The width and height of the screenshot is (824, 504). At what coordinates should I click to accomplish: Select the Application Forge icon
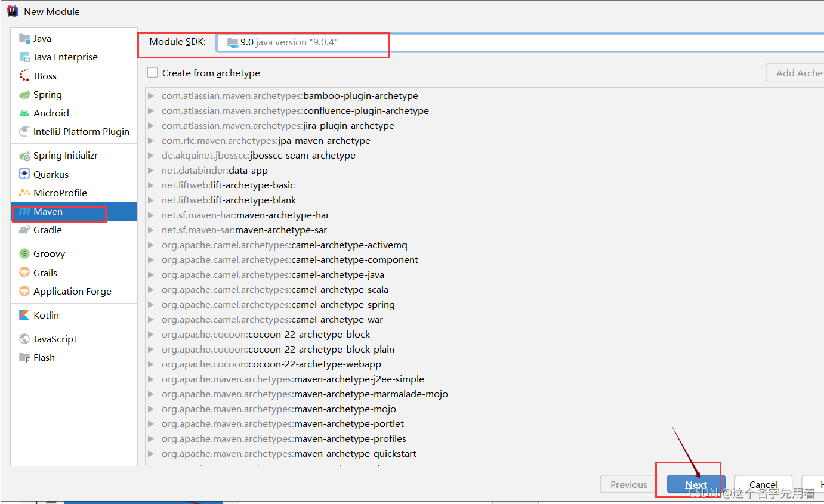click(x=24, y=291)
